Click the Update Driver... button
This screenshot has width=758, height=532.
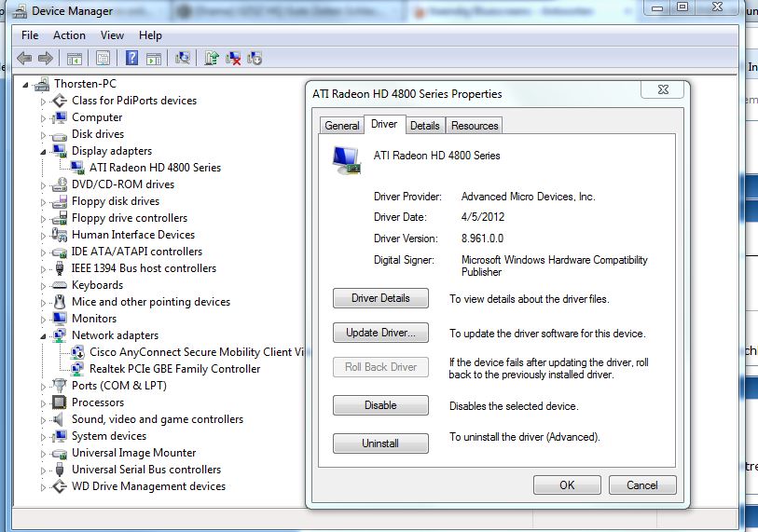coord(380,333)
